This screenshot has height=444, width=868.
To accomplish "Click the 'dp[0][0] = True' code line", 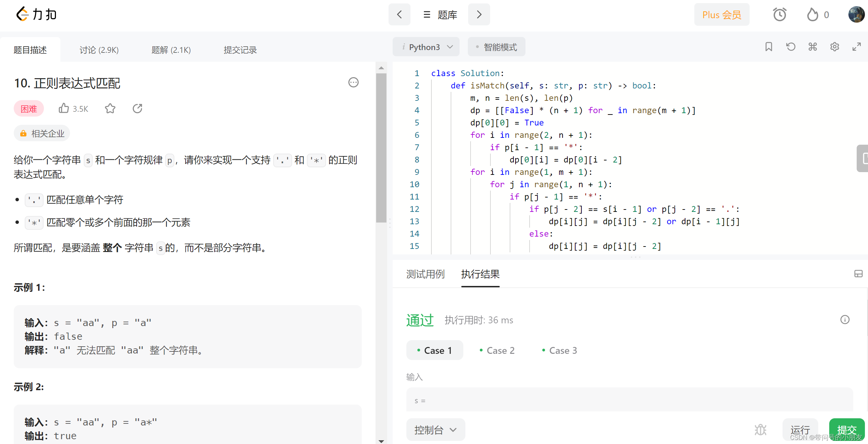I will [507, 123].
